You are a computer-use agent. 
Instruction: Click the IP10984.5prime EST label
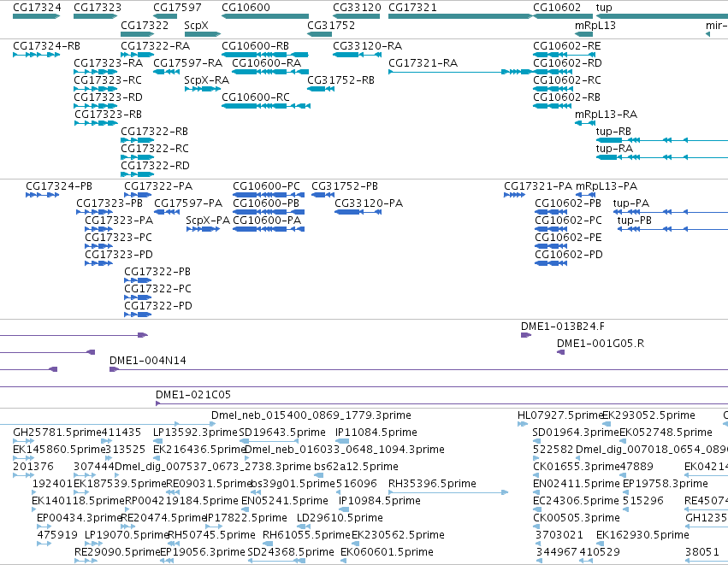click(x=379, y=502)
